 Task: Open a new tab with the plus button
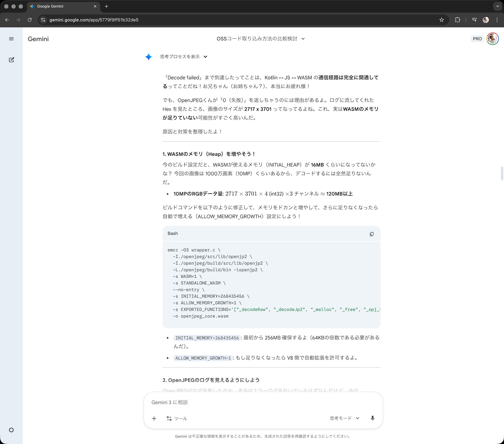pos(106,6)
